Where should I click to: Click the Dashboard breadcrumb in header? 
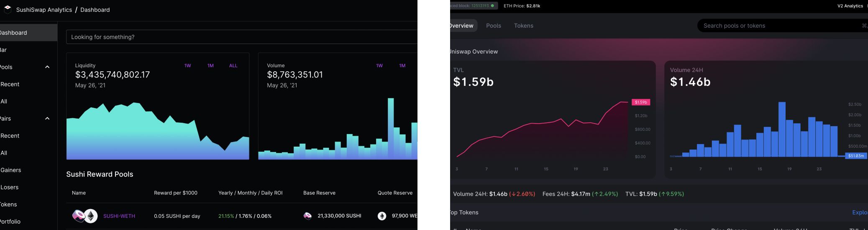point(95,10)
